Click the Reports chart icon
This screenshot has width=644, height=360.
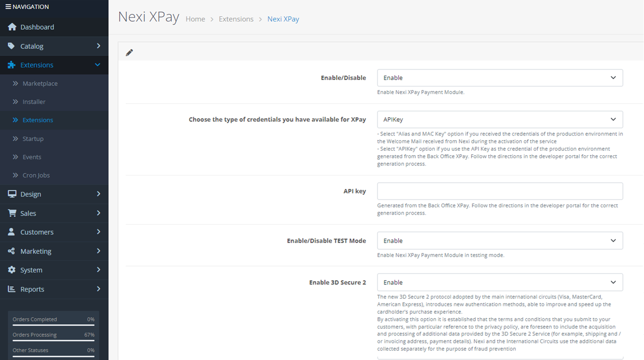click(x=12, y=289)
